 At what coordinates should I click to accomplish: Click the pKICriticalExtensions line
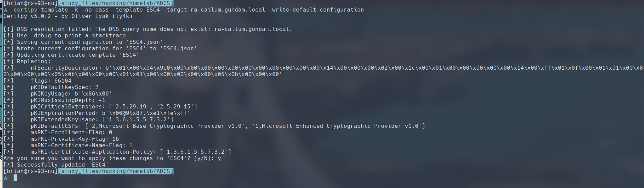point(114,107)
